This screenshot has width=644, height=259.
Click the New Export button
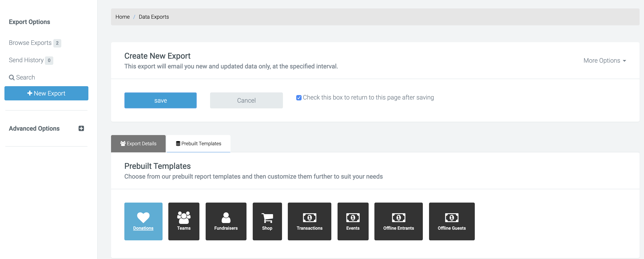click(x=46, y=93)
